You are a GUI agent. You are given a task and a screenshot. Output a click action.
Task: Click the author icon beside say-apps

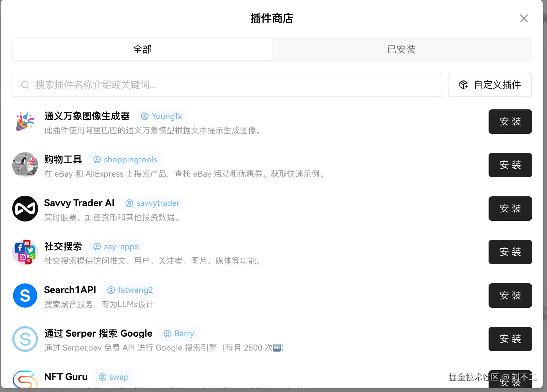click(x=97, y=247)
